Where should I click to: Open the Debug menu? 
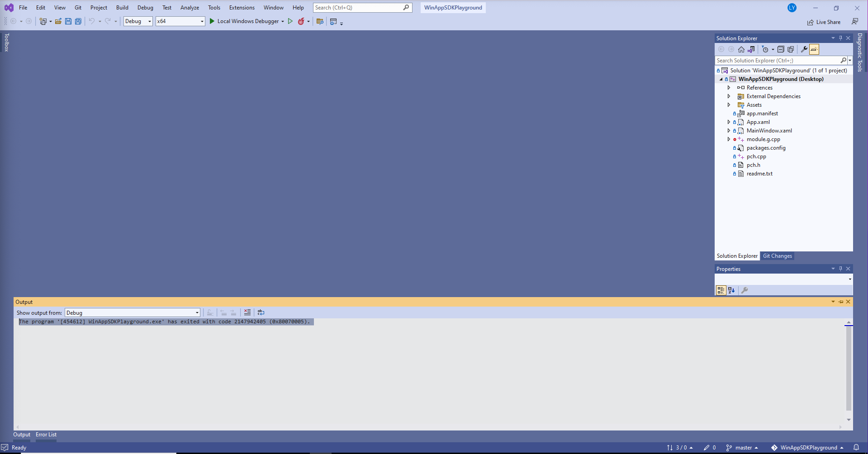click(x=145, y=8)
